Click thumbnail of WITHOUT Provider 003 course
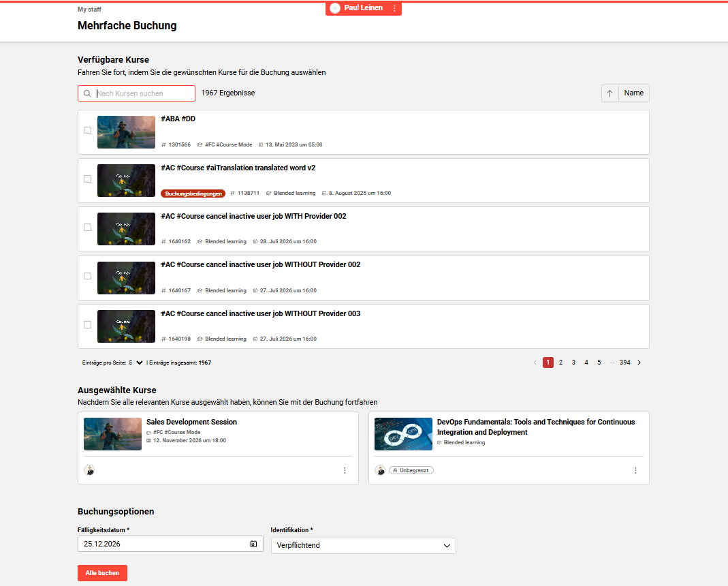The image size is (728, 586). (126, 326)
